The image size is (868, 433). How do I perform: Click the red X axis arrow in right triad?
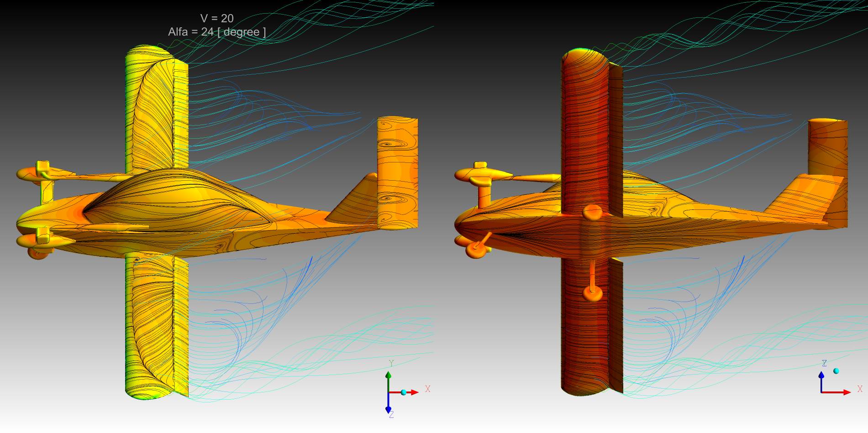845,392
